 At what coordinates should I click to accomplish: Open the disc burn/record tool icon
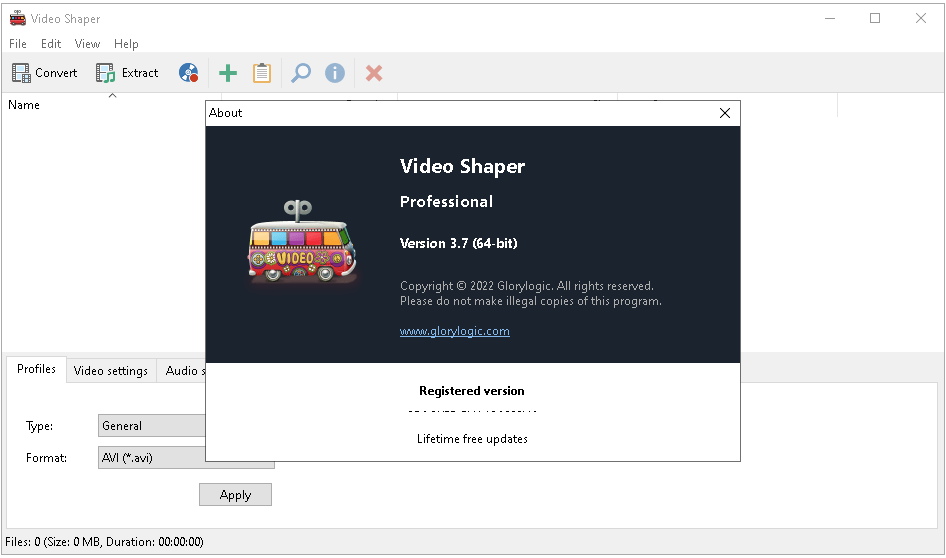pos(189,73)
